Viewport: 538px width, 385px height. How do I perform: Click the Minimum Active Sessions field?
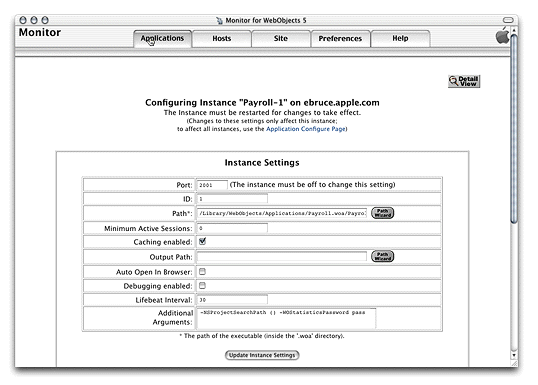pyautogui.click(x=232, y=228)
